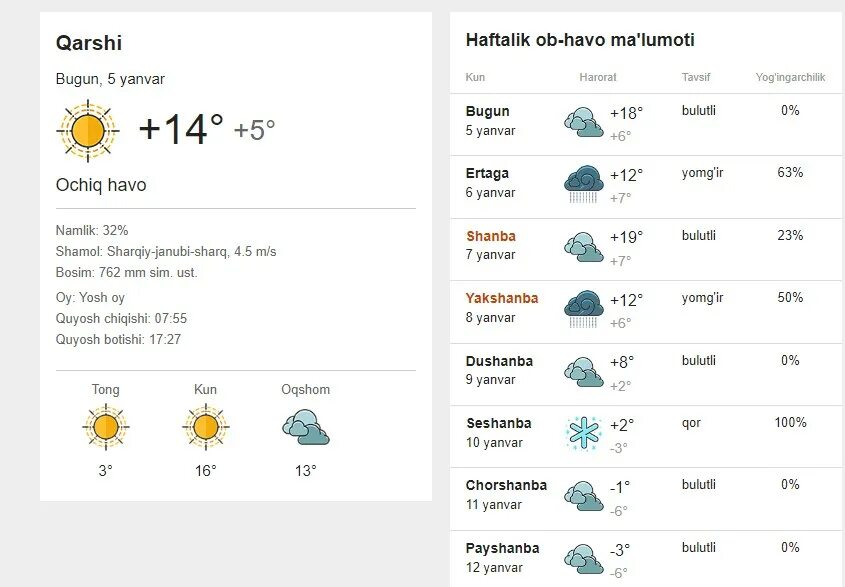Click the large sun icon beside +14°
Screen dimensions: 845x587
click(x=88, y=131)
